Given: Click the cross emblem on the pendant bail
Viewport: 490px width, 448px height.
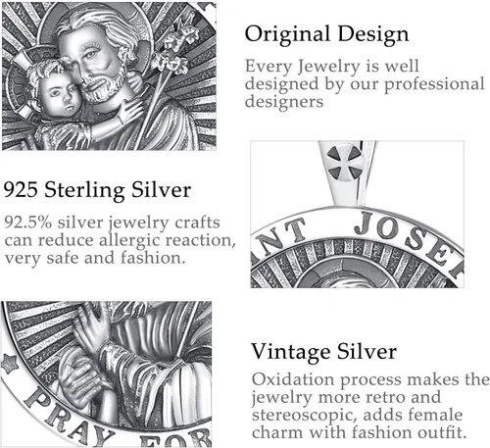Looking at the screenshot, I should [345, 162].
